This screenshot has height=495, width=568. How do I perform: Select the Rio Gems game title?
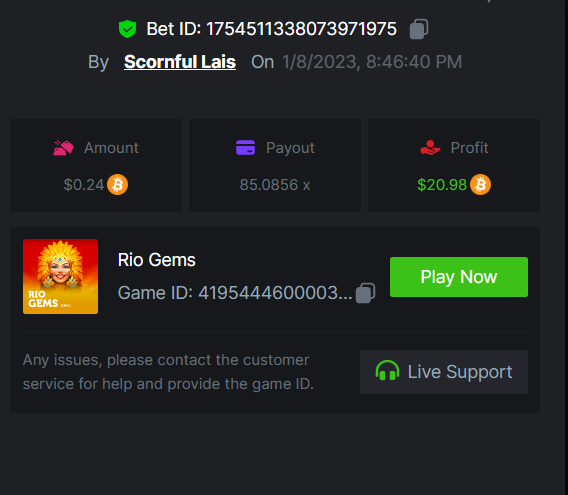pos(156,260)
